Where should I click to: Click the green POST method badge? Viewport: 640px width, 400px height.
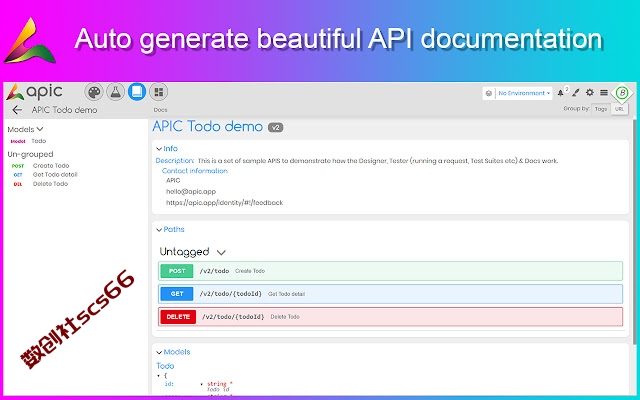point(177,271)
